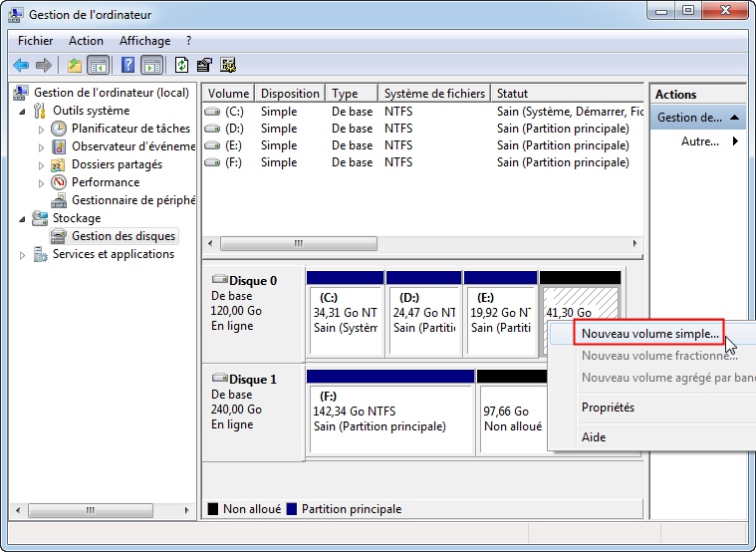756x552 pixels.
Task: Open the Properties toolbar icon
Action: pos(204,65)
